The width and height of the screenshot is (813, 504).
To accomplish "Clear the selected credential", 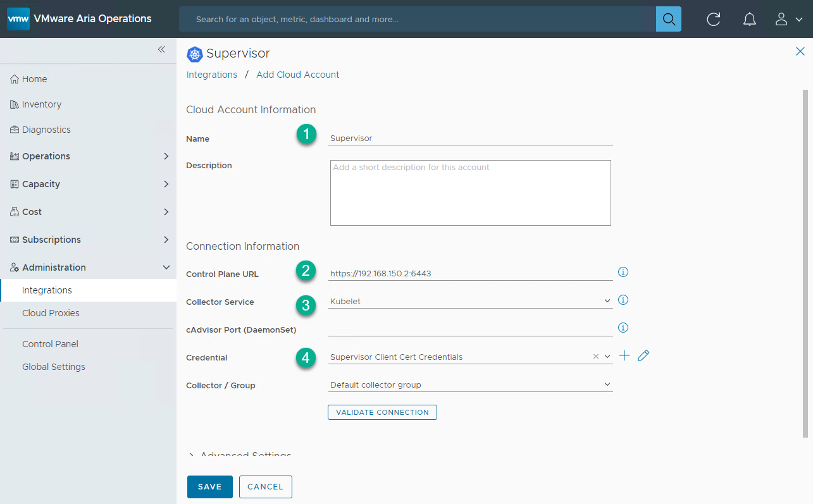I will point(595,357).
